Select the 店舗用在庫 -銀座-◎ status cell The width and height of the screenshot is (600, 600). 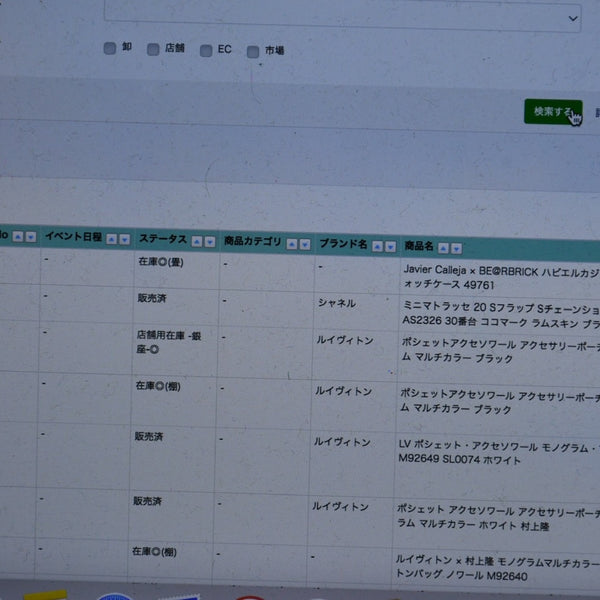point(168,342)
